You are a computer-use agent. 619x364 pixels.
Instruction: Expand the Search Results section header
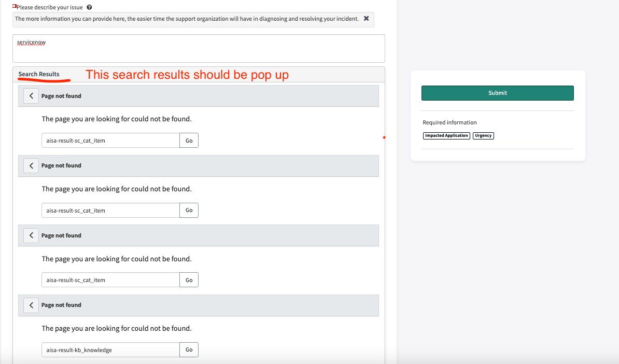pyautogui.click(x=38, y=74)
